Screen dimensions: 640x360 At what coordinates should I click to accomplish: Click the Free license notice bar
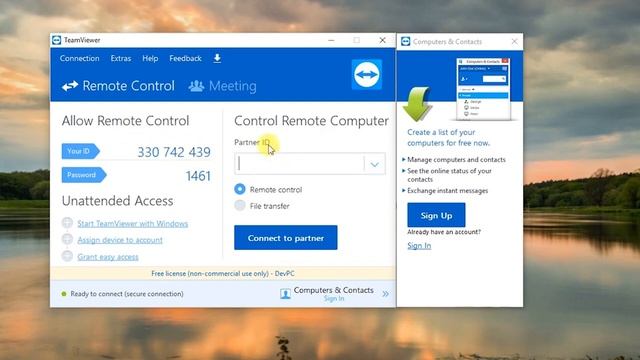click(x=223, y=273)
